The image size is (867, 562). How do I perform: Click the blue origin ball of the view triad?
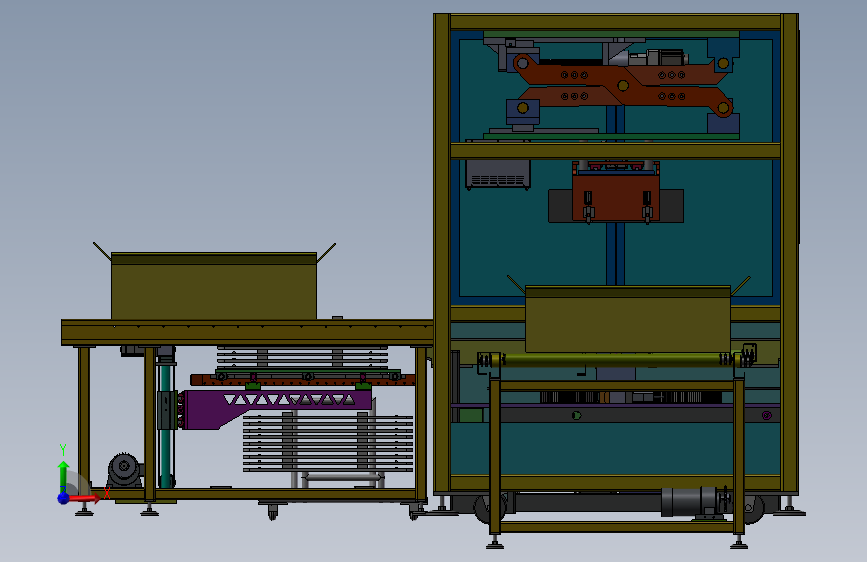click(64, 498)
